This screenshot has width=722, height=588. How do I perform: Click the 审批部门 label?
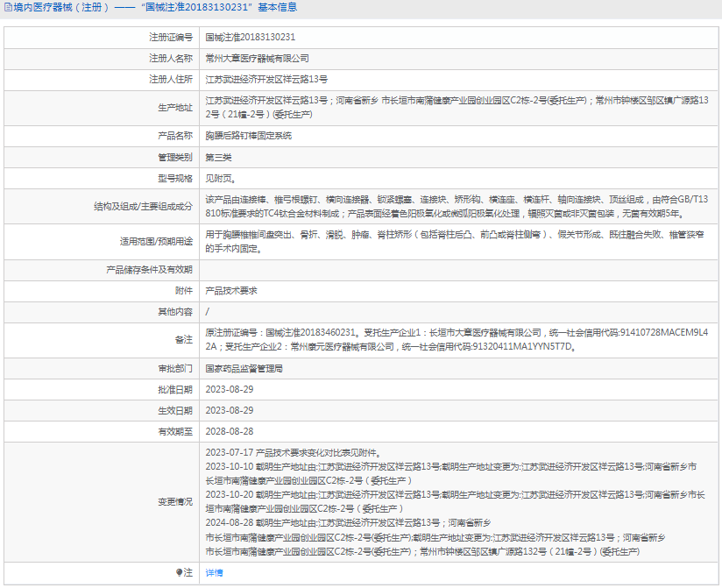point(175,368)
